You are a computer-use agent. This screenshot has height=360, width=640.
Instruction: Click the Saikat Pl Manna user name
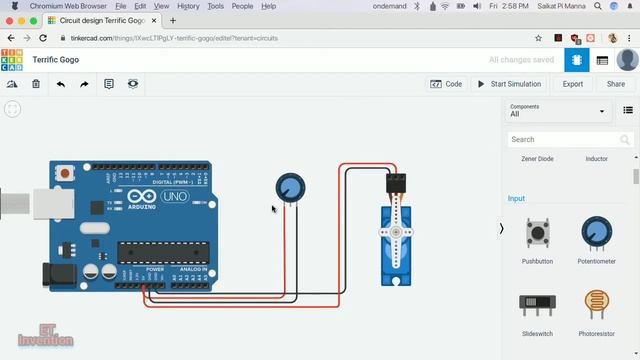pyautogui.click(x=561, y=6)
